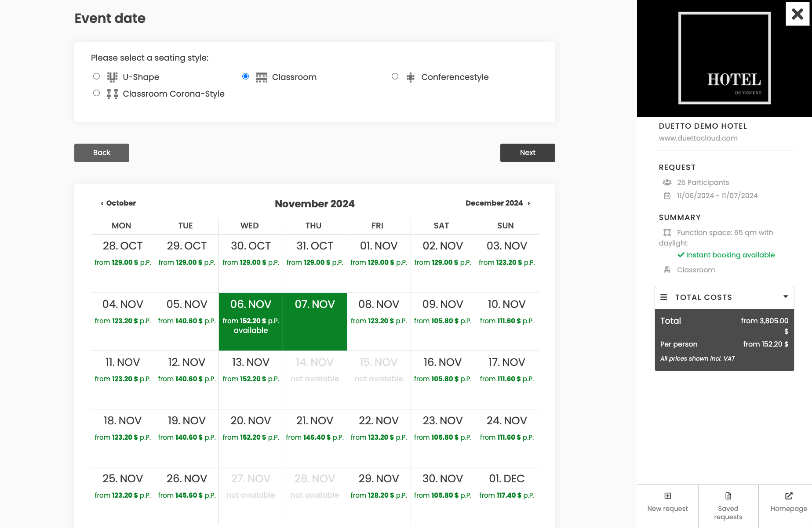This screenshot has height=528, width=812.
Task: Click the Classroom seating layout icon
Action: pyautogui.click(x=262, y=77)
